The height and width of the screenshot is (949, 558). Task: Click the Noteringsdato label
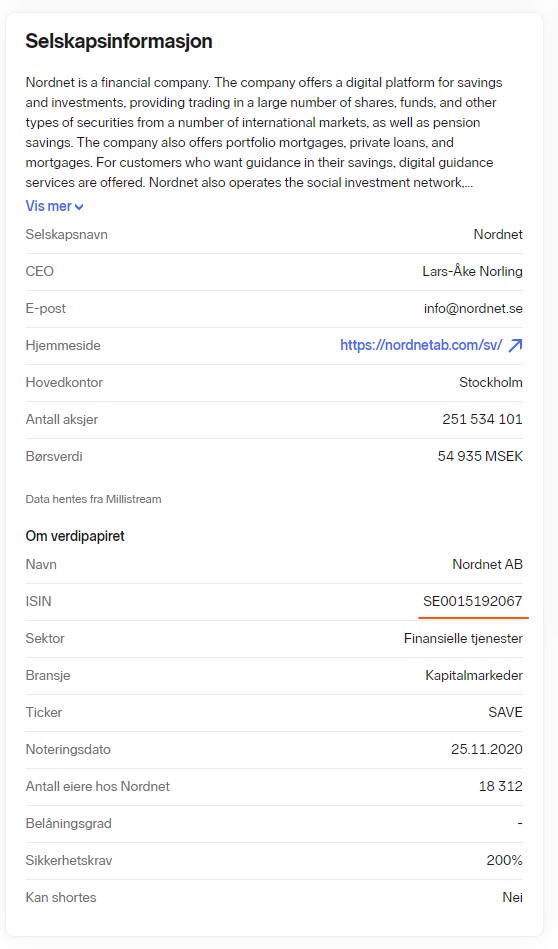68,749
